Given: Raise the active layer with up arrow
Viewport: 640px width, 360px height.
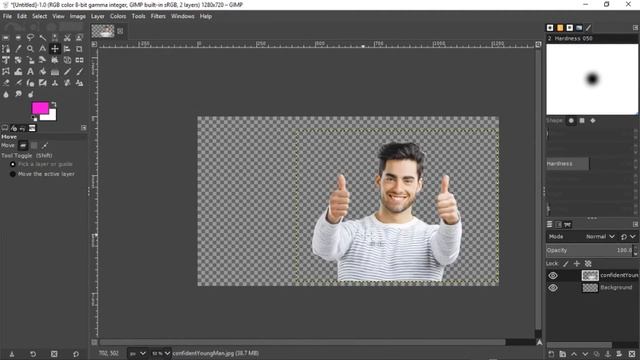Looking at the screenshot, I should click(574, 354).
